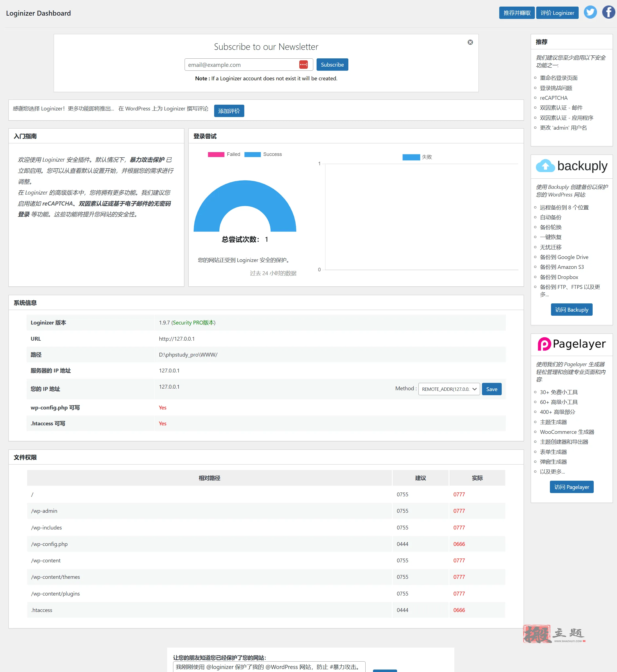This screenshot has width=617, height=672.
Task: Click the D:\phpstudy_pro\WWW/ path value
Action: click(188, 355)
